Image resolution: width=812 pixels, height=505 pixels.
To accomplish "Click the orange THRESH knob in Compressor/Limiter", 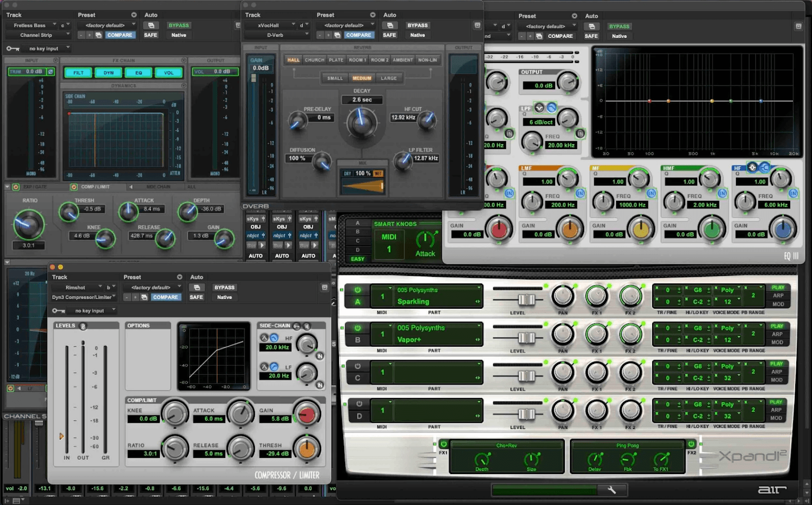I will tap(306, 449).
